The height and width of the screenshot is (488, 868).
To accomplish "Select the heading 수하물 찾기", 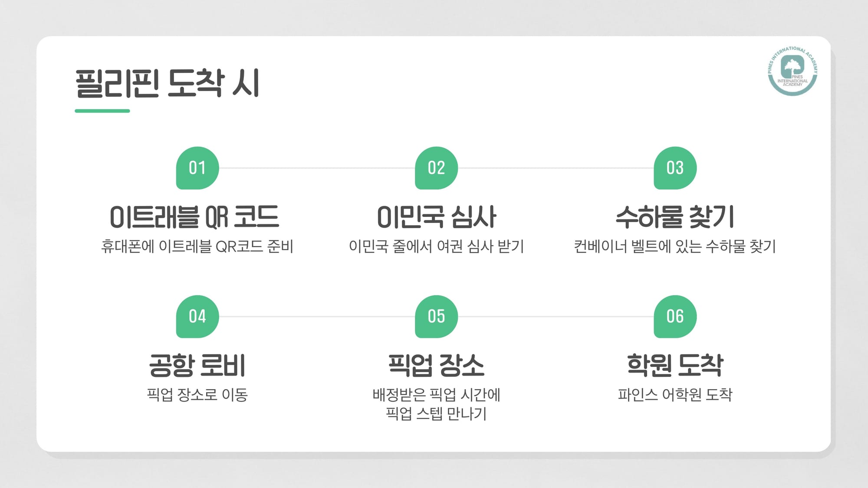I will click(x=675, y=217).
